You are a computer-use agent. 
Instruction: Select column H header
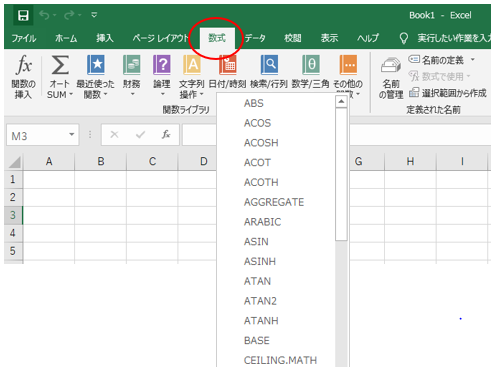point(410,162)
